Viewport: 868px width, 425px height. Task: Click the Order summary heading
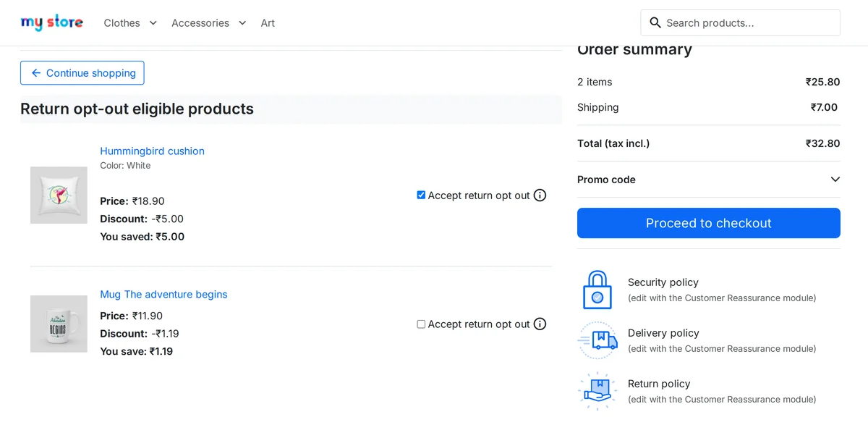point(634,50)
